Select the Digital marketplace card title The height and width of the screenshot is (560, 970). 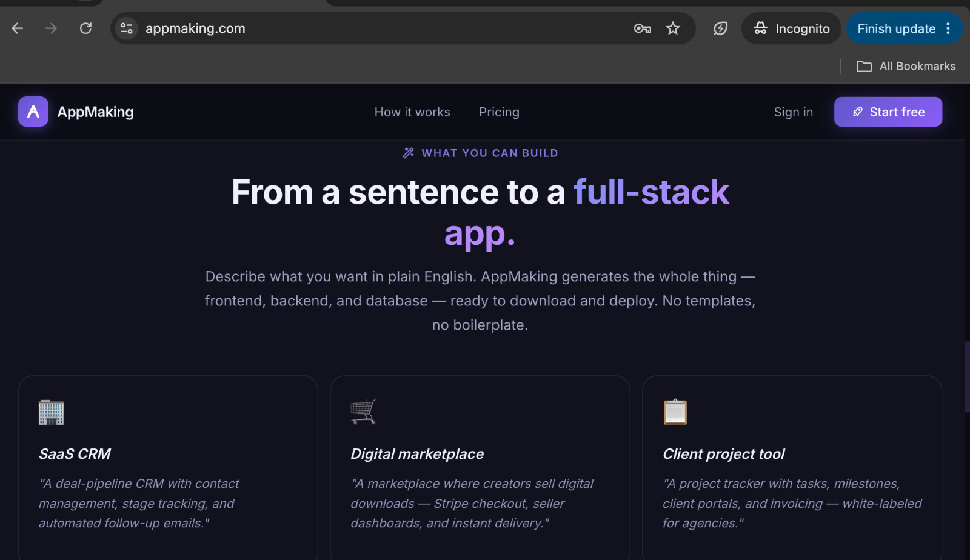click(417, 454)
